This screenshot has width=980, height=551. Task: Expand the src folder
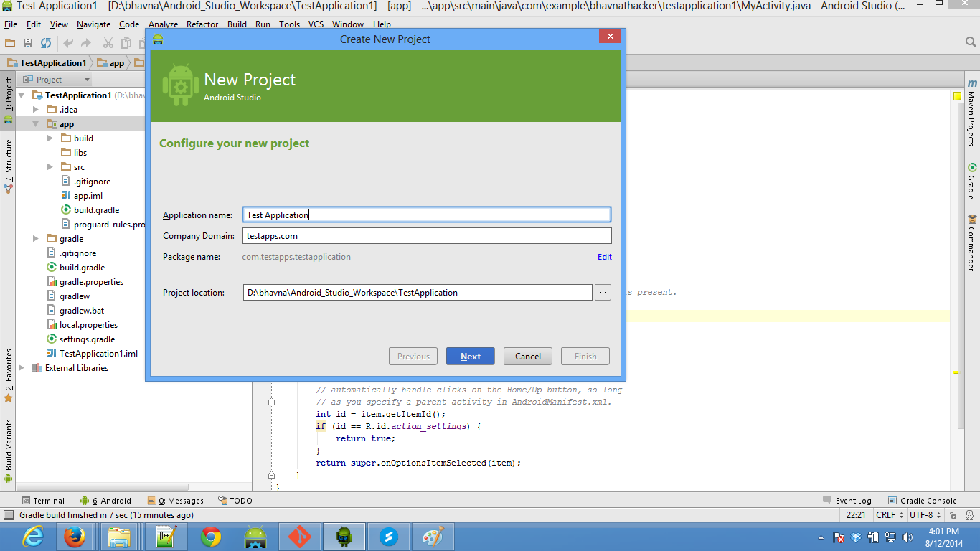point(49,166)
